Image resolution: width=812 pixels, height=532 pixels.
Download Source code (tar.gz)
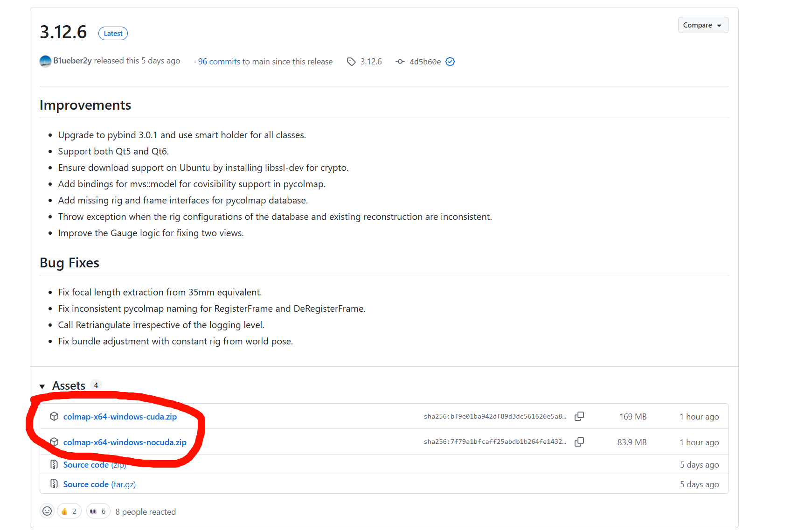tap(99, 484)
